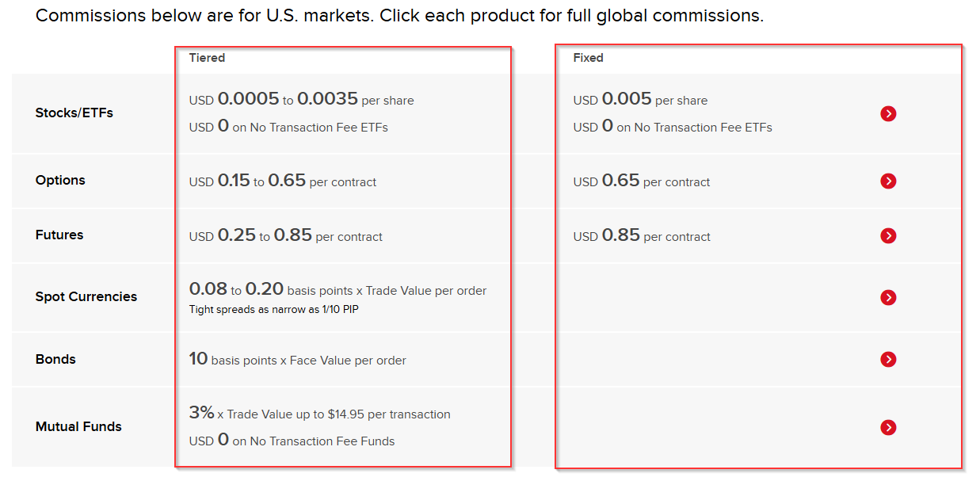Click the Stocks/ETFs product label
This screenshot has height=481, width=980.
pyautogui.click(x=74, y=113)
